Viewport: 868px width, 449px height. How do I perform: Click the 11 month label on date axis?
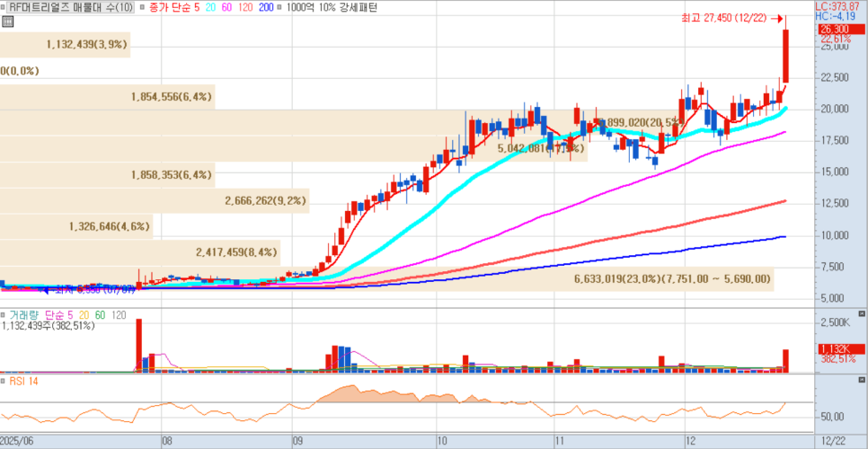coord(560,441)
